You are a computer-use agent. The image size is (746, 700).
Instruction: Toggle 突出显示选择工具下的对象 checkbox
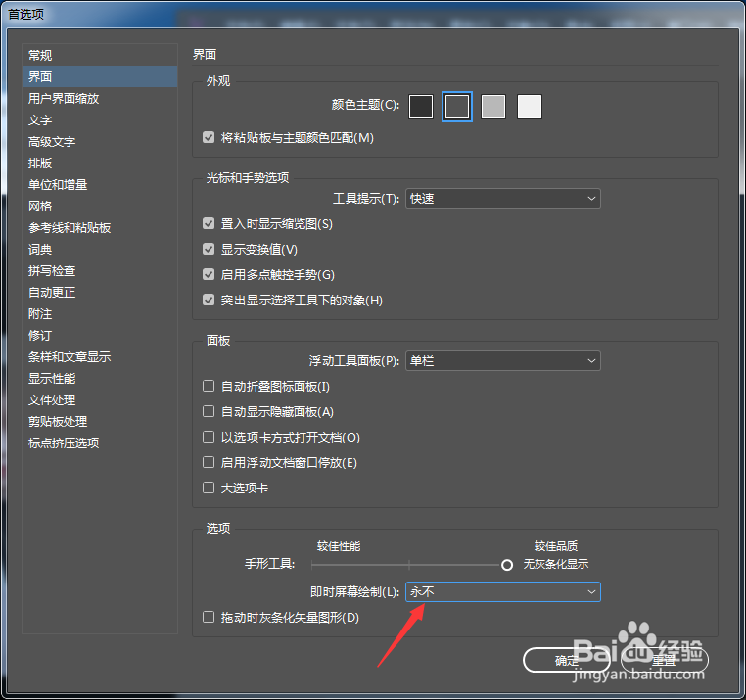point(209,300)
